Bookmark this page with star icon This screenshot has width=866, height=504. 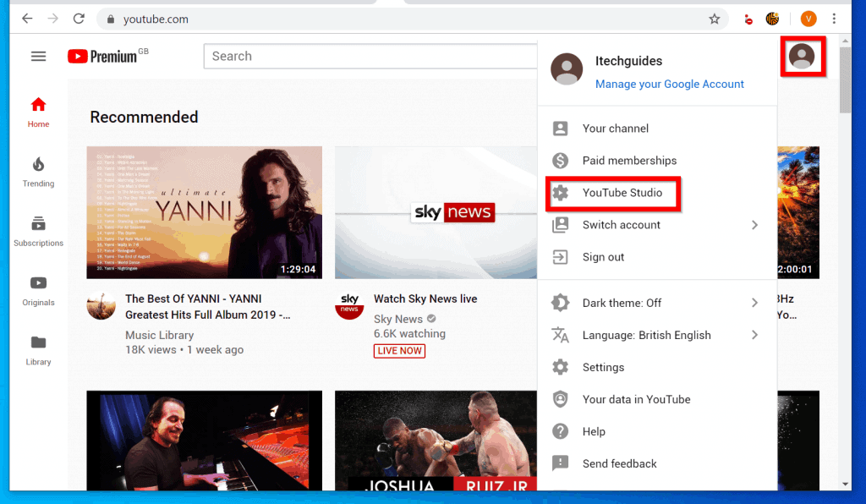click(x=714, y=19)
